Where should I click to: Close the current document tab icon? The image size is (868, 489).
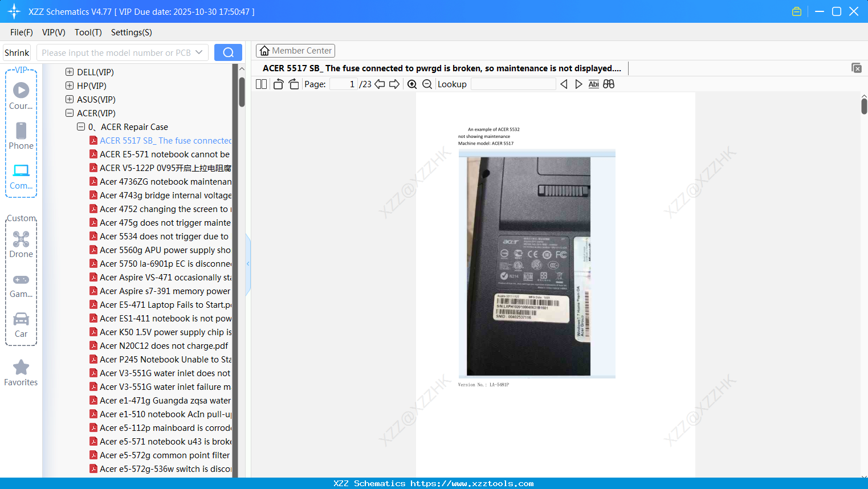[x=857, y=68]
